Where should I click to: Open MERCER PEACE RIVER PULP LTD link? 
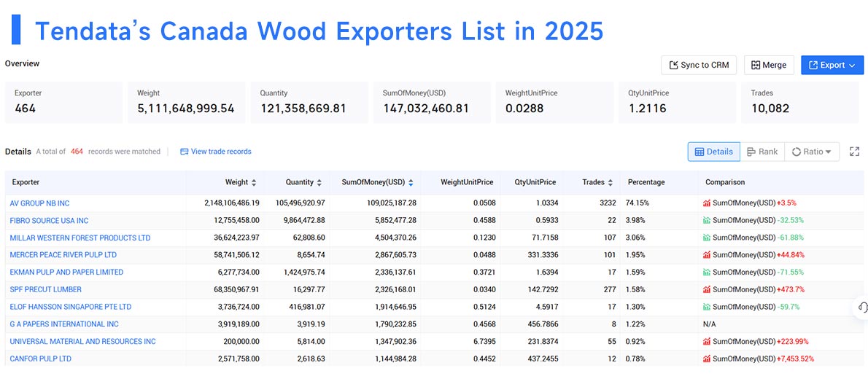[63, 255]
